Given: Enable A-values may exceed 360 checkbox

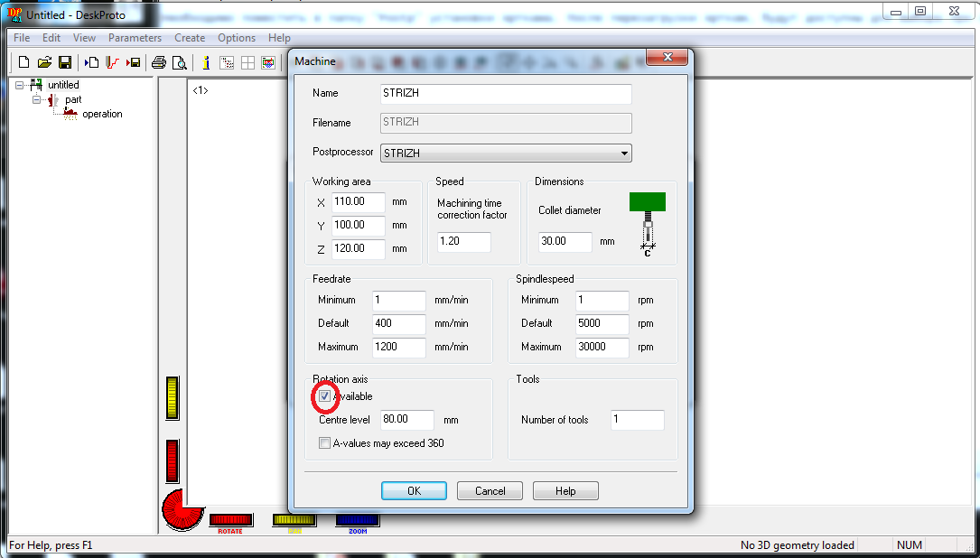Looking at the screenshot, I should [x=324, y=443].
